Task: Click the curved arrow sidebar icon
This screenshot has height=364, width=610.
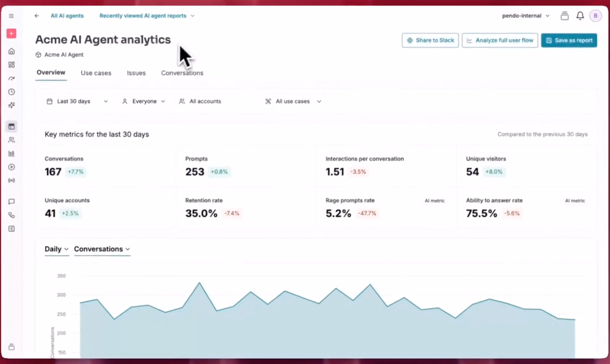Action: (11, 79)
